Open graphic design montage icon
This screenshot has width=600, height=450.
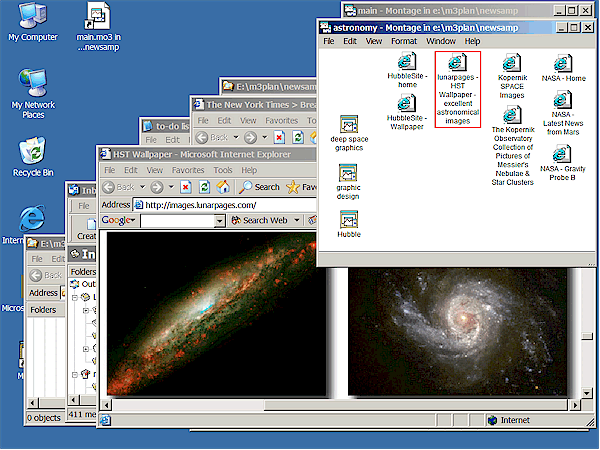click(x=348, y=182)
